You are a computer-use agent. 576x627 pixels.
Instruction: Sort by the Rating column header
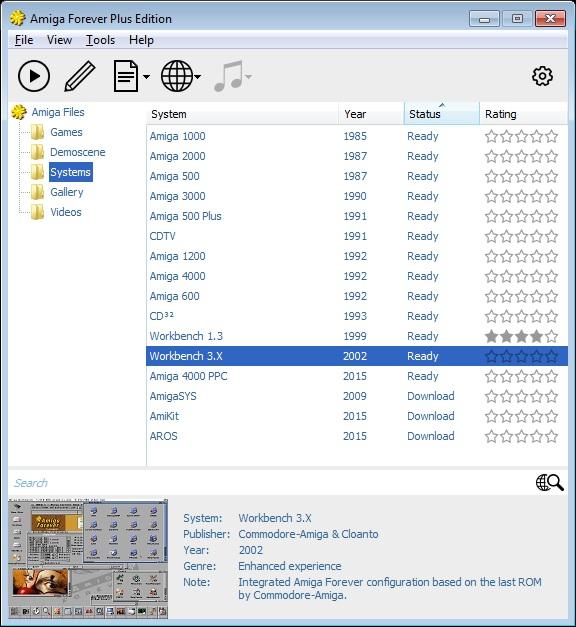click(x=523, y=114)
